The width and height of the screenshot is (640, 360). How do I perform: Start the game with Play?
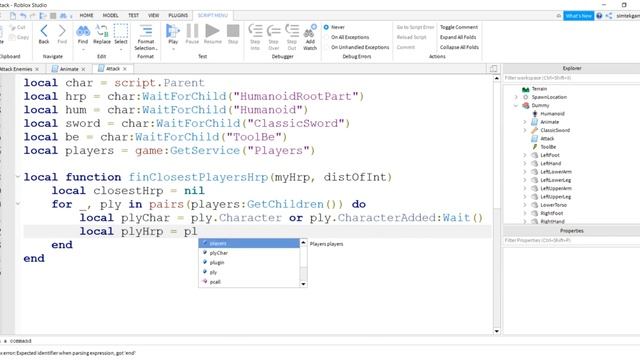173,31
